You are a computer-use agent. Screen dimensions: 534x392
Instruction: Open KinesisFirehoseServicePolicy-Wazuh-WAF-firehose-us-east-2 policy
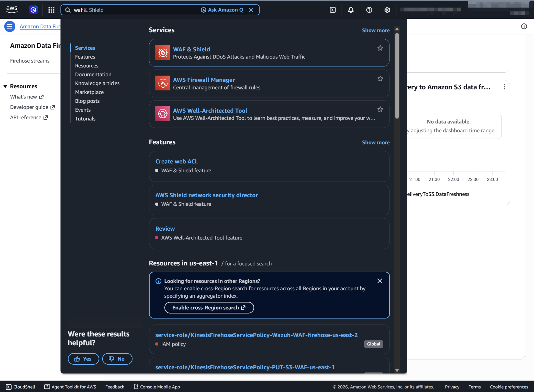click(x=256, y=335)
